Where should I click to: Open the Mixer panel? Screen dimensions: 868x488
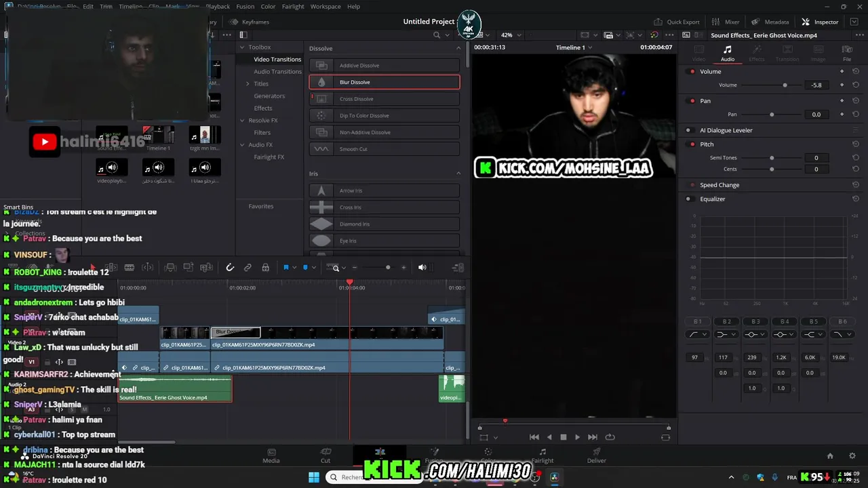(726, 22)
